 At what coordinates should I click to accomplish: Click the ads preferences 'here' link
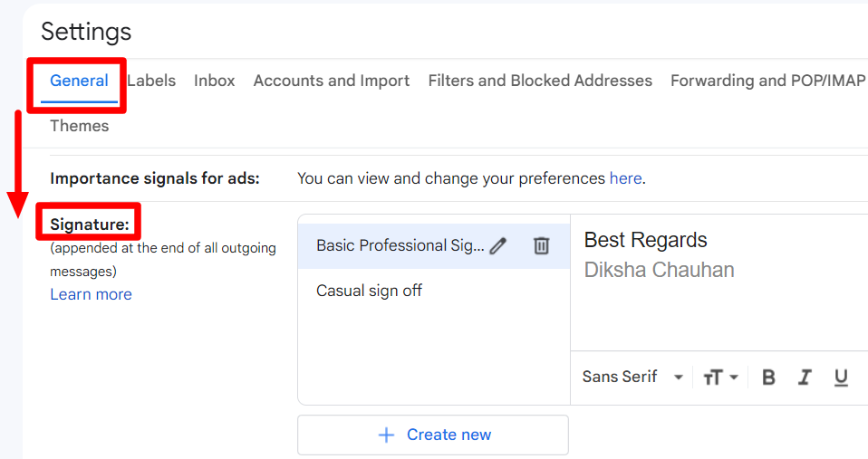pyautogui.click(x=625, y=178)
